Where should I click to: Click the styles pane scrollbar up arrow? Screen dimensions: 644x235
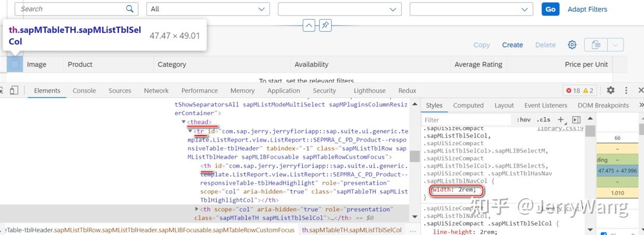point(590,119)
